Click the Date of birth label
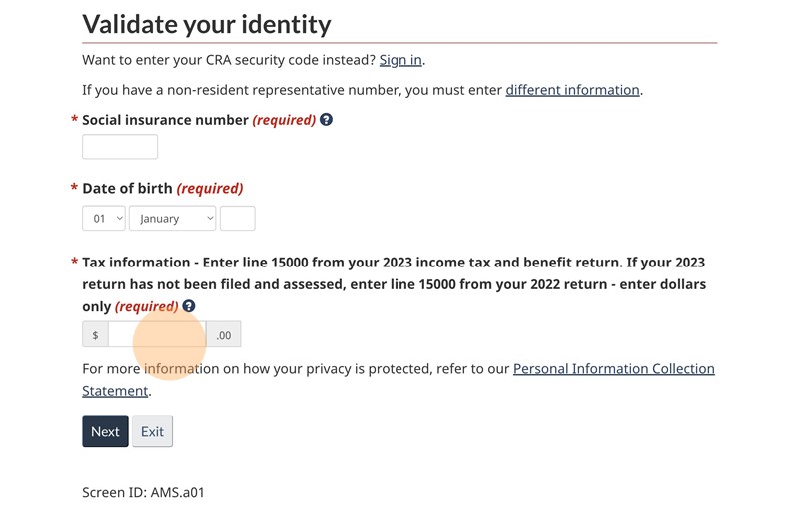Screen dimensions: 799x532 (x=128, y=188)
